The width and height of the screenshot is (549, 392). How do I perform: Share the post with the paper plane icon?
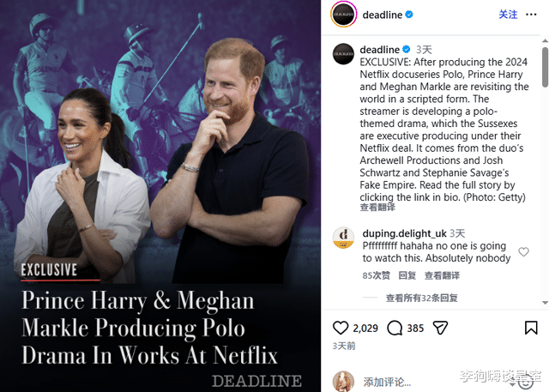point(440,328)
